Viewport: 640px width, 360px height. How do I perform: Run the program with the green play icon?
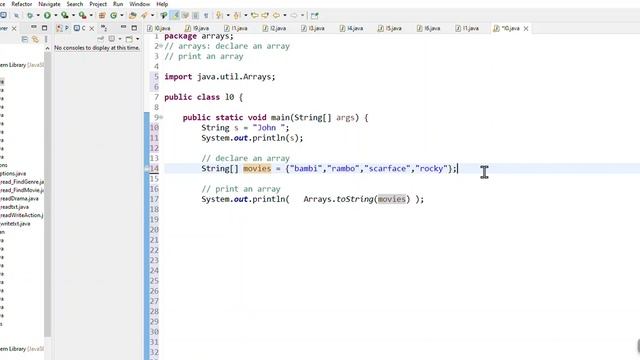tap(47, 16)
